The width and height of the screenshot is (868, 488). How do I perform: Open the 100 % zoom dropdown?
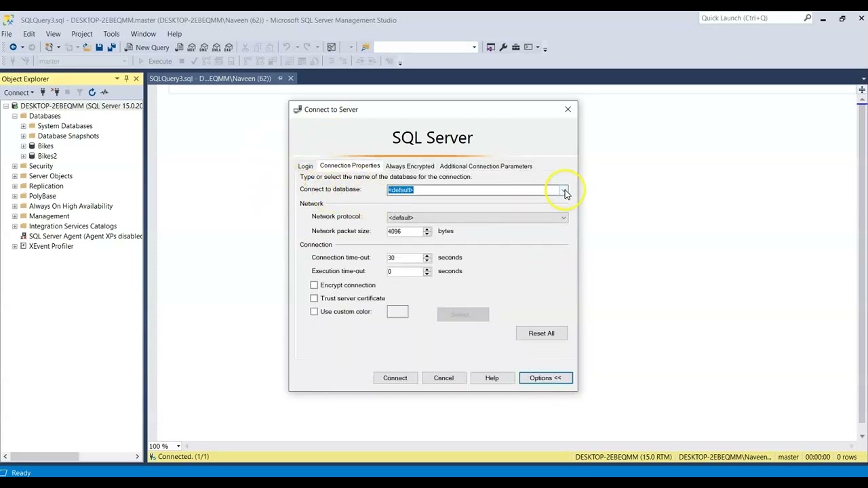point(178,446)
